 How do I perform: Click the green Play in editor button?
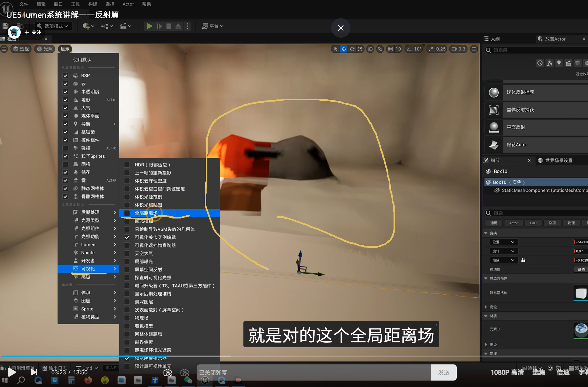tap(150, 26)
